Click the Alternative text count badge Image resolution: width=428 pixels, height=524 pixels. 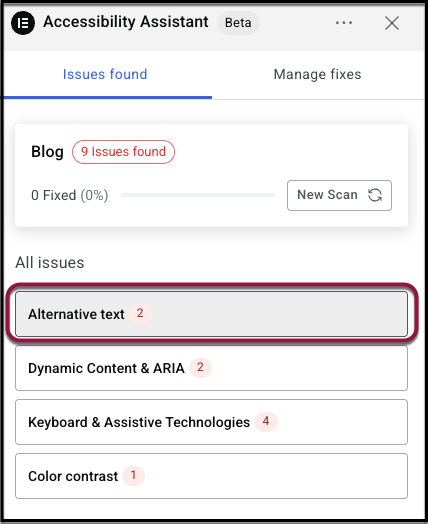[x=140, y=313]
